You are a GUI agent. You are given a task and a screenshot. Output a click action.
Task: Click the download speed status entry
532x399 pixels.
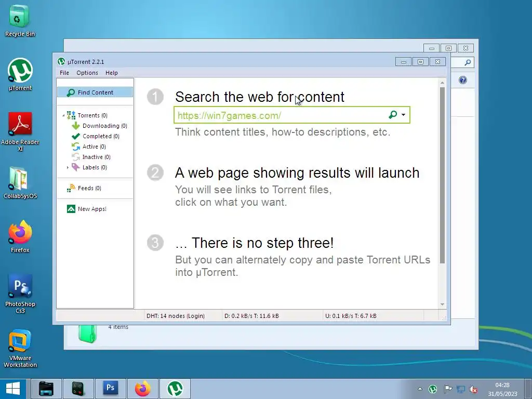pyautogui.click(x=251, y=316)
